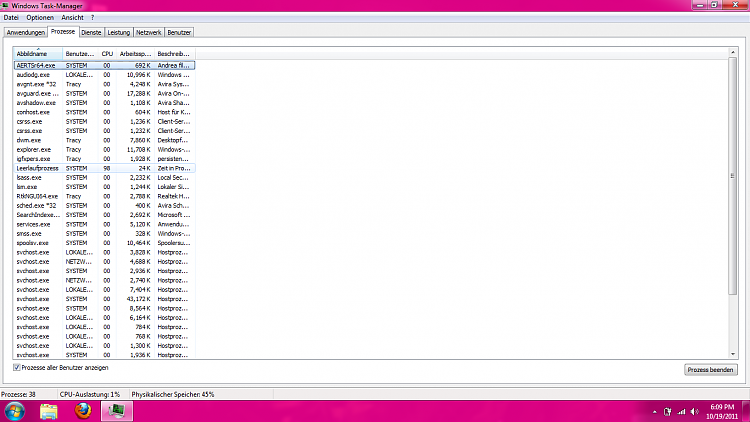Click the scrollbar down arrow

(732, 355)
